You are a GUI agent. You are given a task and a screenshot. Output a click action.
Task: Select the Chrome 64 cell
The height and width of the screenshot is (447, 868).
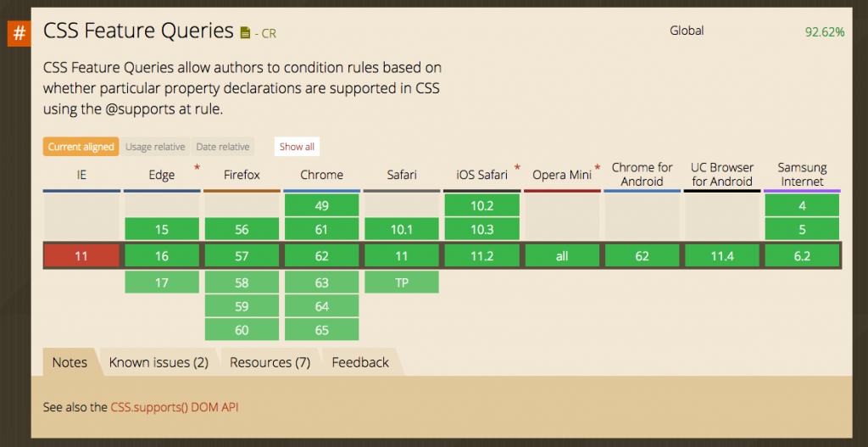pos(321,306)
